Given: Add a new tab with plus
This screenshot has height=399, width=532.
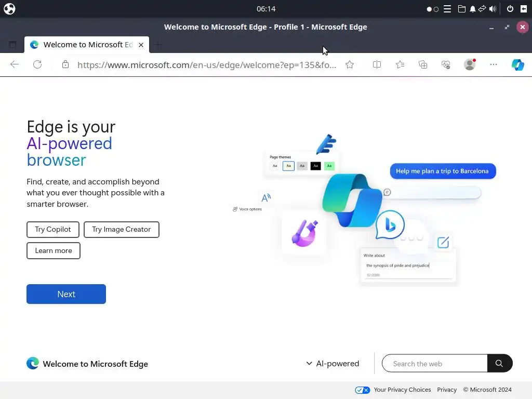Looking at the screenshot, I should pos(158,45).
